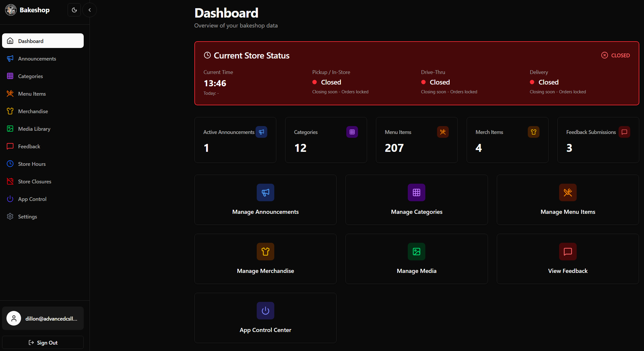Click the Sign Out button
The height and width of the screenshot is (351, 644).
(43, 343)
